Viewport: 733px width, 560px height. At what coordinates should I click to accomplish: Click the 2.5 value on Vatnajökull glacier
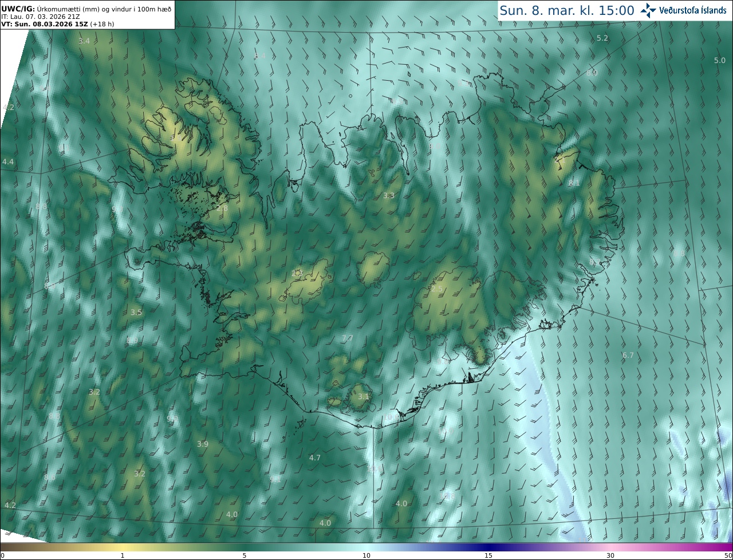click(x=437, y=289)
